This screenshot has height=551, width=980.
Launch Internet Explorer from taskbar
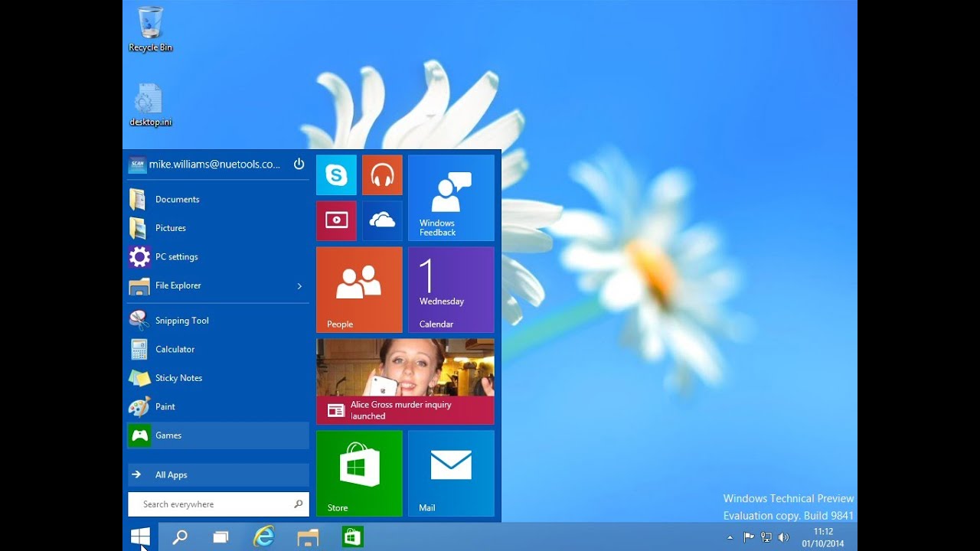pyautogui.click(x=264, y=537)
